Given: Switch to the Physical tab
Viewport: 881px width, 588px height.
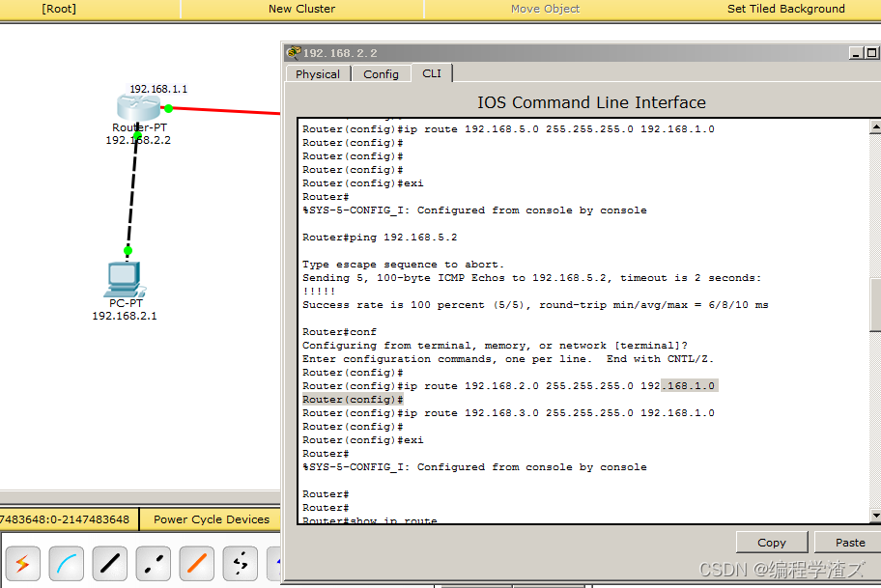Looking at the screenshot, I should [317, 74].
